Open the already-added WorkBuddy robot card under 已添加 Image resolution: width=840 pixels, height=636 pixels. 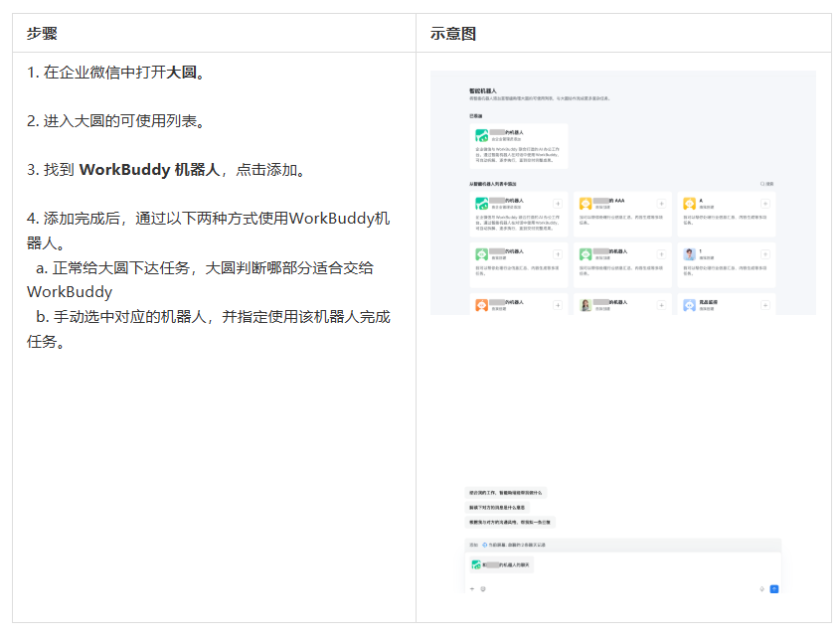(519, 146)
